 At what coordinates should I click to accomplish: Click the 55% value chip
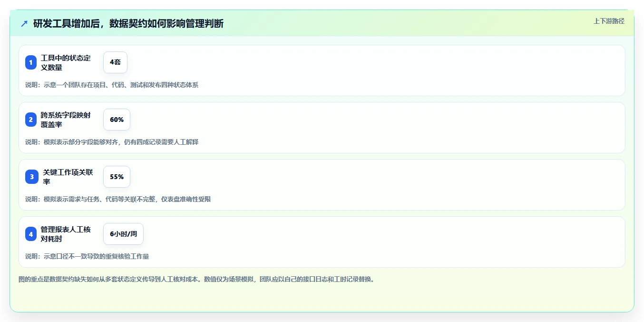(x=117, y=177)
